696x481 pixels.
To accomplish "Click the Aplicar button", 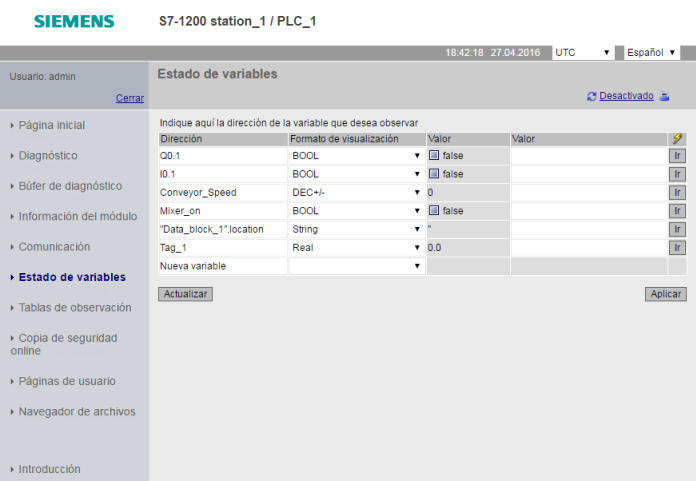I will point(666,294).
